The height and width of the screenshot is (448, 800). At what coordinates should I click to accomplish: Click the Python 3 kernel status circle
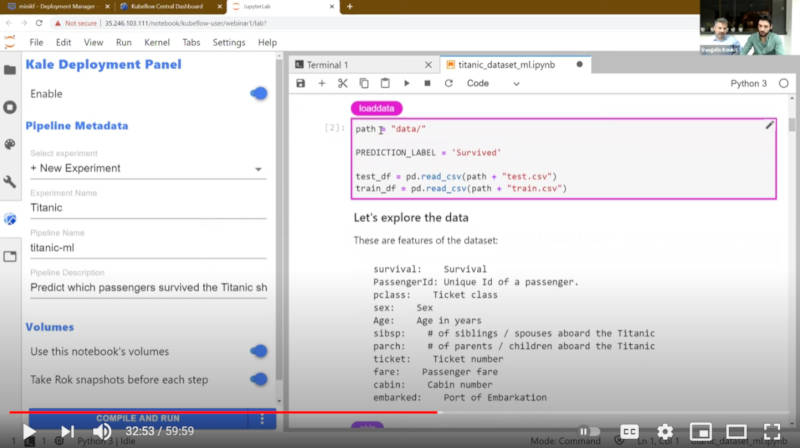pyautogui.click(x=784, y=83)
